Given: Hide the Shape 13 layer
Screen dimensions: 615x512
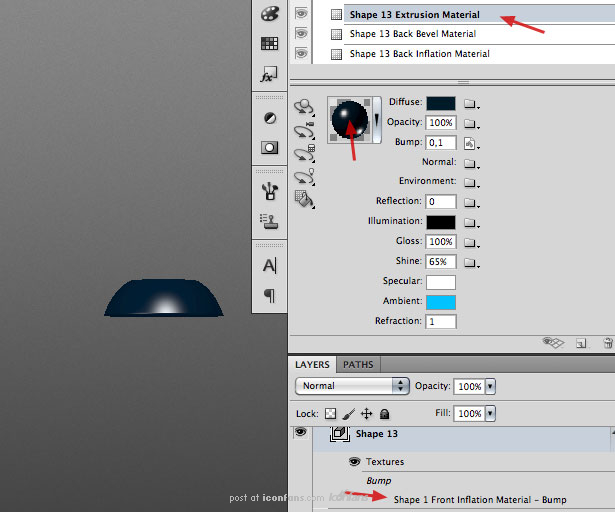Looking at the screenshot, I should point(301,432).
